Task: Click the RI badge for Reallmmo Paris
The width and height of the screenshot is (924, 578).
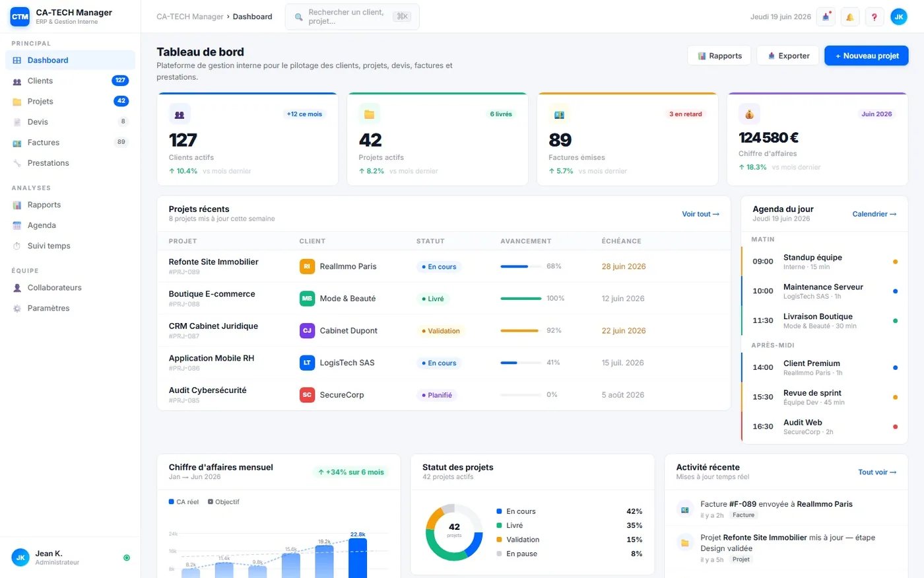Action: 307,266
